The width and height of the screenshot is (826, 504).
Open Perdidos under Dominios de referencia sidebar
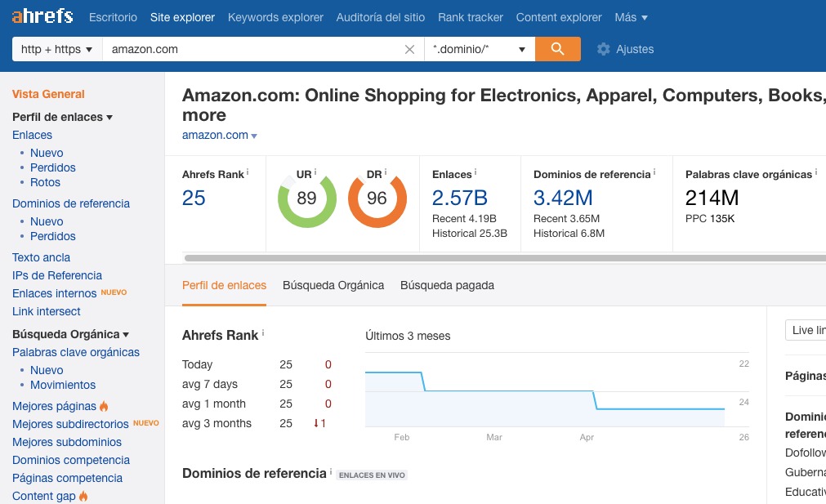tap(52, 236)
